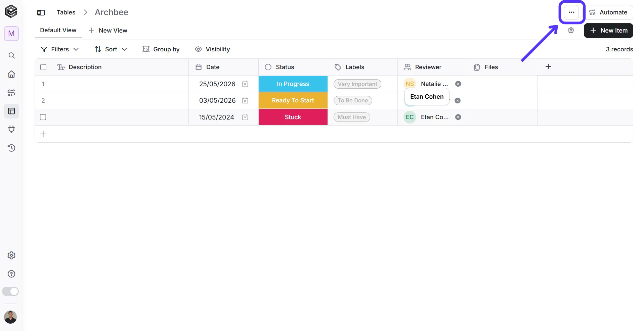
Task: Click the Reviewer column header
Action: [432, 67]
